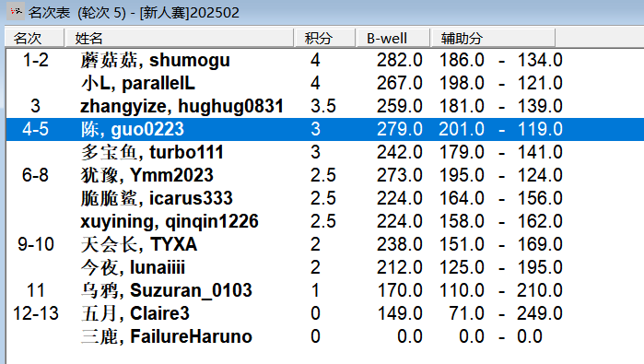Click B-well value 267.0
This screenshot has width=644, height=364.
[x=400, y=83]
